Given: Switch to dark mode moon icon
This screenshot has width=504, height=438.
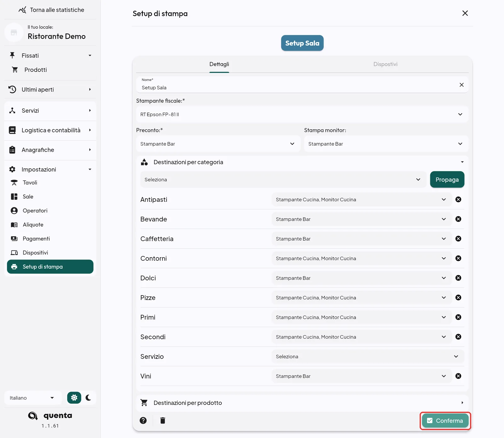Looking at the screenshot, I should coord(88,398).
